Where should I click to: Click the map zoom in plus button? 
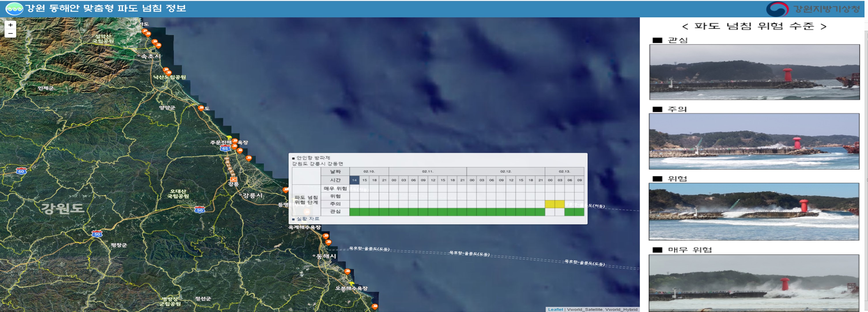(10, 25)
